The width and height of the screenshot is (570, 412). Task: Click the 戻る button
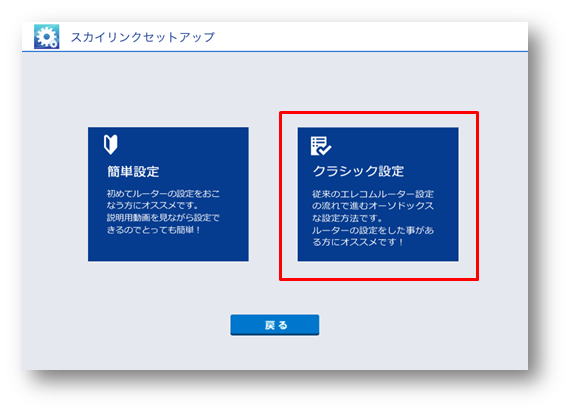[275, 325]
